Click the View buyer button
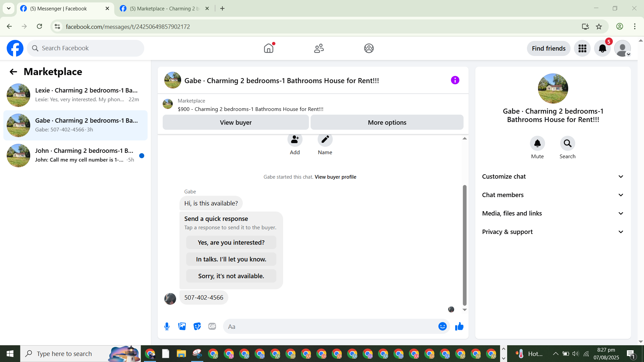Viewport: 644px width, 362px height. tap(235, 122)
